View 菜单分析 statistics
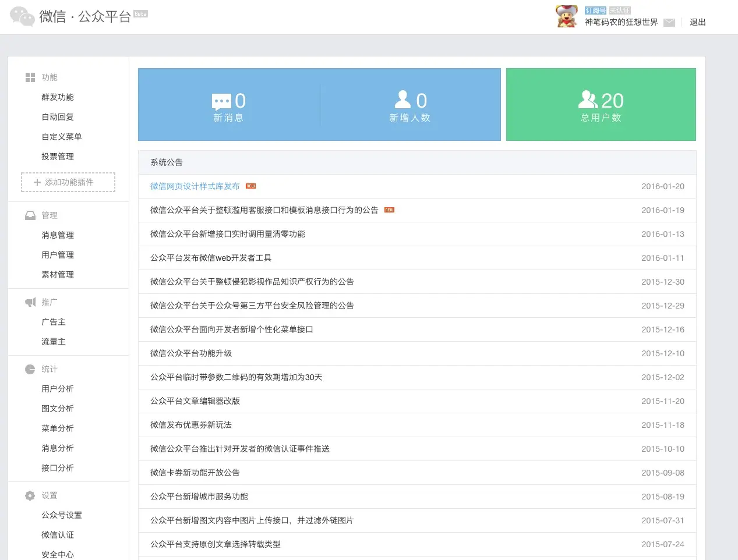The image size is (738, 560). point(58,428)
